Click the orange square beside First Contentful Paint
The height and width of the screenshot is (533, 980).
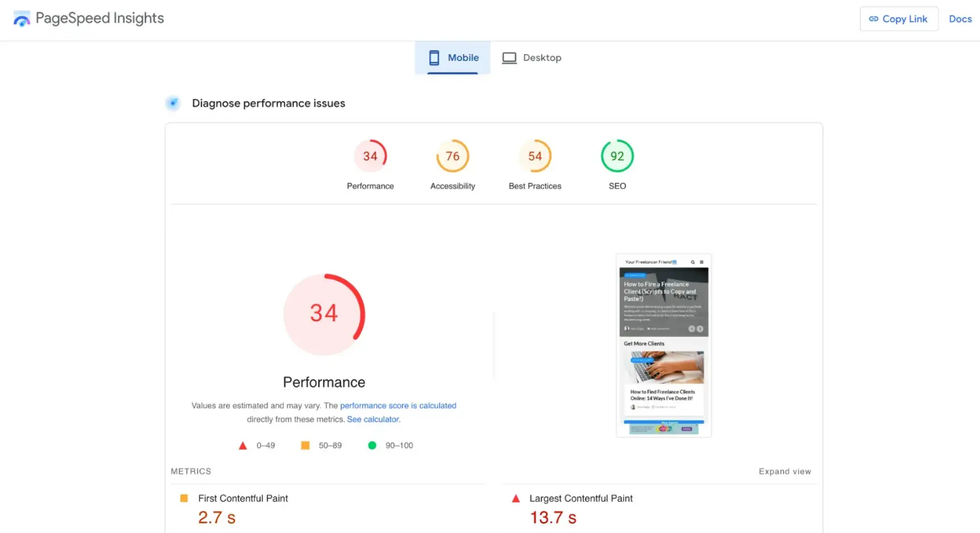tap(184, 498)
